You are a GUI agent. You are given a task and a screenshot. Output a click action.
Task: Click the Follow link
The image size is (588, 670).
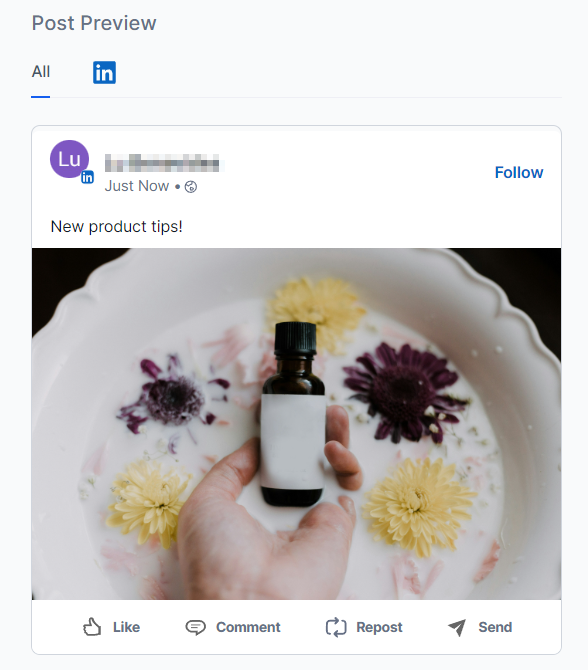[x=519, y=172]
